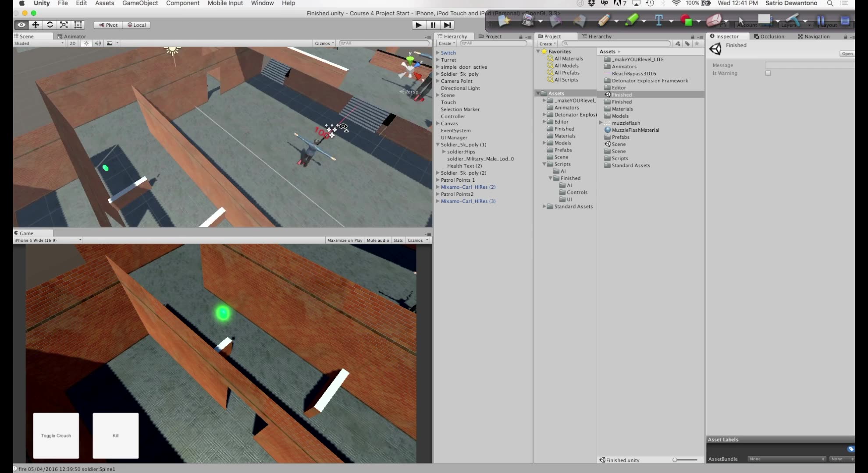Open the GameObject menu

coord(140,3)
